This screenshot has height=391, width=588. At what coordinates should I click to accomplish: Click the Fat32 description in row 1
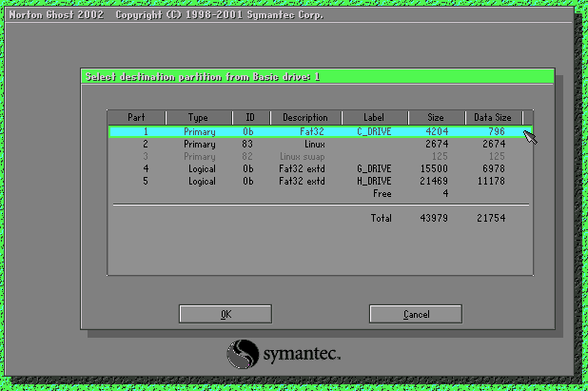(x=312, y=131)
